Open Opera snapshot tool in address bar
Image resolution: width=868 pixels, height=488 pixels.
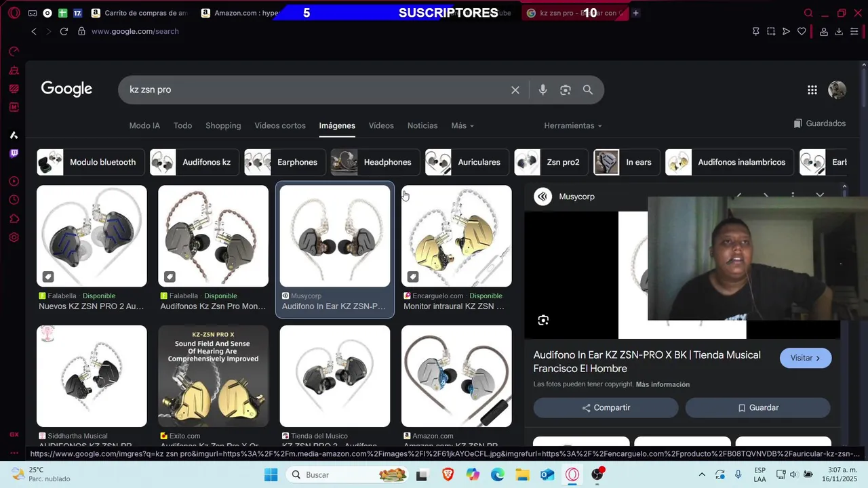click(x=771, y=31)
